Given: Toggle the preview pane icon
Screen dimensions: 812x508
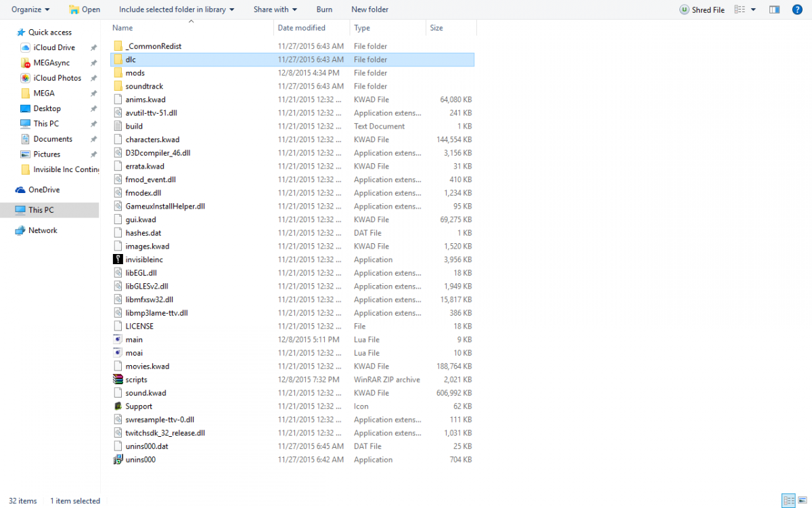Looking at the screenshot, I should click(775, 9).
